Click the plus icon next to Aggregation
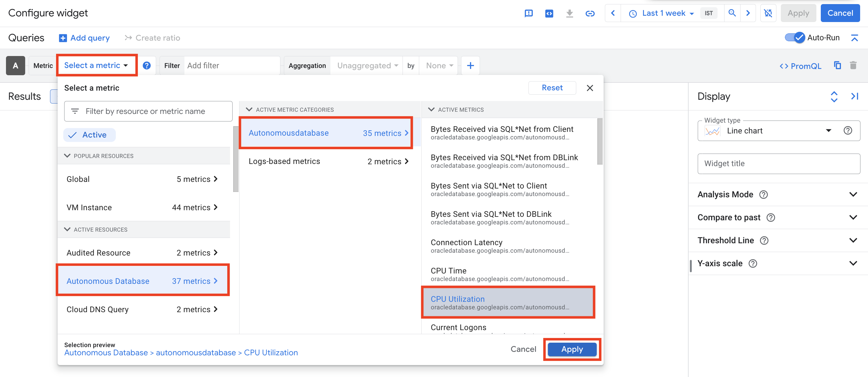The height and width of the screenshot is (377, 868). (470, 65)
